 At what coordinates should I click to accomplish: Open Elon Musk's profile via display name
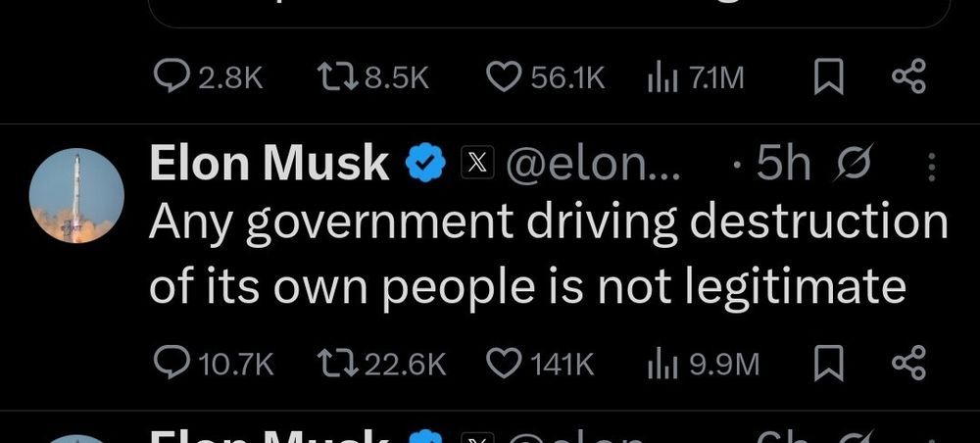(269, 163)
